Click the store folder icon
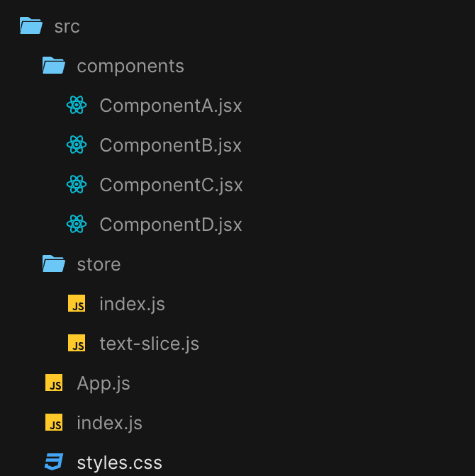This screenshot has height=476, width=475. point(54,263)
